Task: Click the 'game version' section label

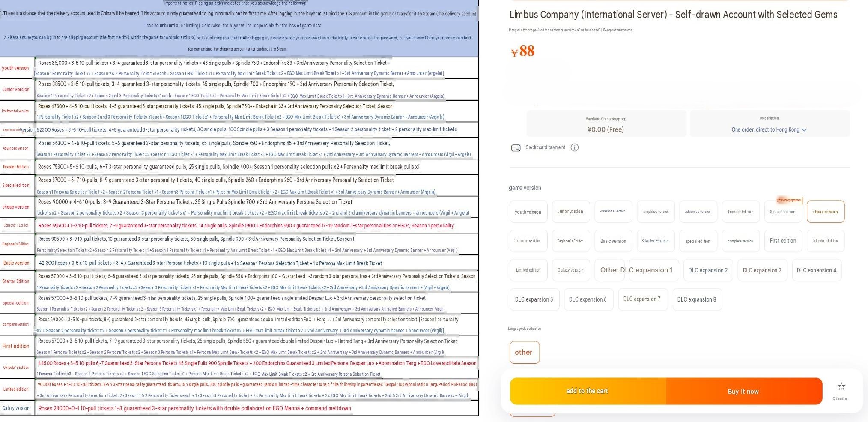Action: [x=525, y=188]
